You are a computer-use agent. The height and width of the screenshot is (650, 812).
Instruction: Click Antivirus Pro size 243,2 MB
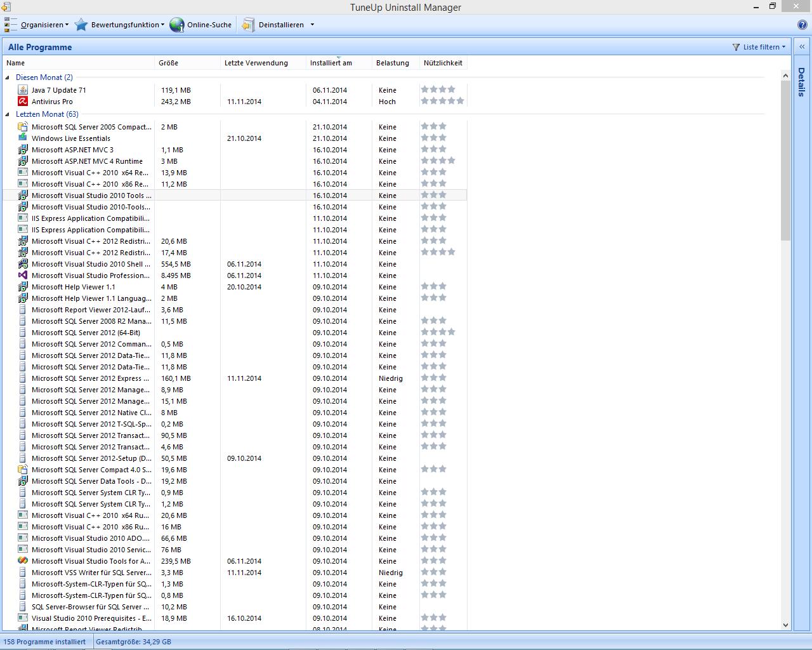[176, 102]
